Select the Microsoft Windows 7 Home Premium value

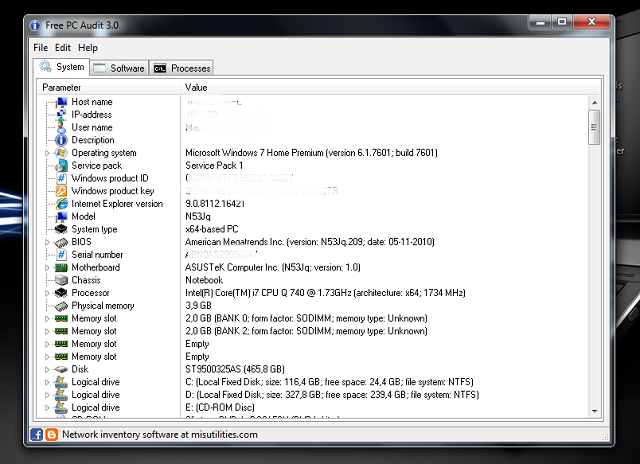tap(311, 153)
